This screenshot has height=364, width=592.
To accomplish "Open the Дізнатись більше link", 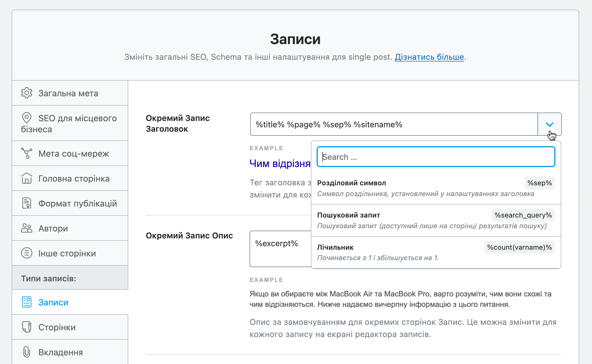I will [429, 57].
